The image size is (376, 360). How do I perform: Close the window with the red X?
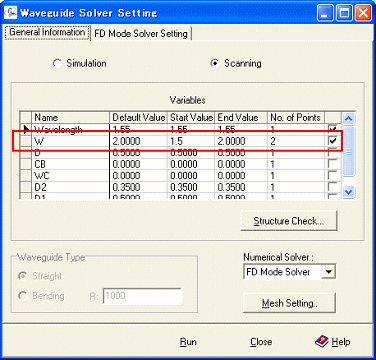click(363, 13)
